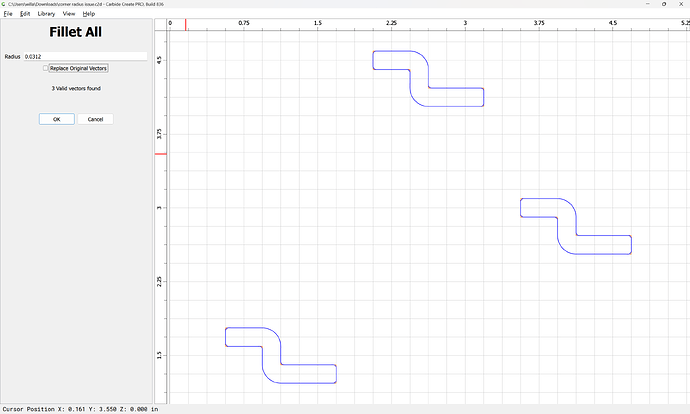Open the Library menu
Screen dimensions: 690x414
[46, 13]
